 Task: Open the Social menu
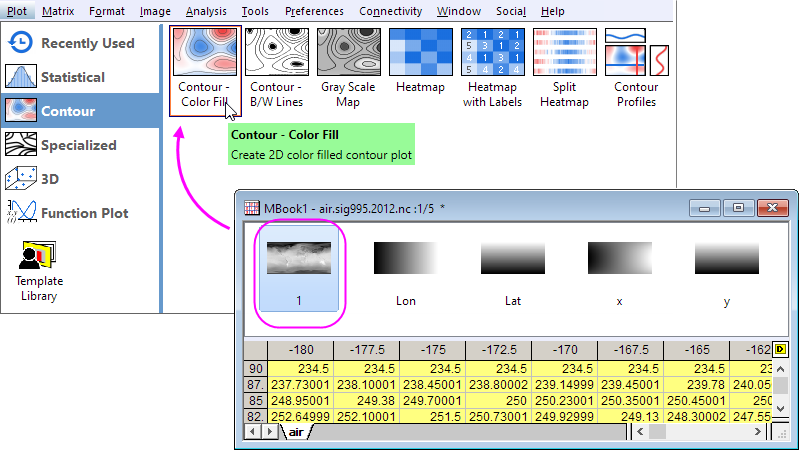(x=511, y=11)
